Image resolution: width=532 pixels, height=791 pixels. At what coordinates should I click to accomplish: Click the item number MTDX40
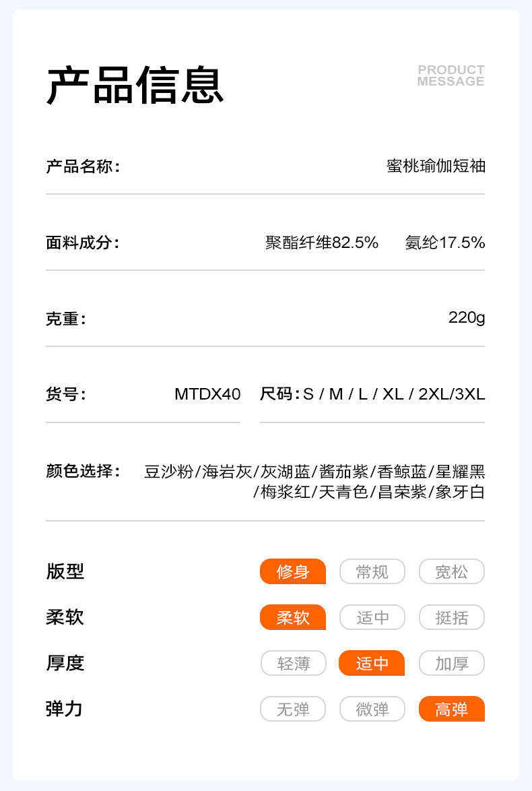click(207, 394)
